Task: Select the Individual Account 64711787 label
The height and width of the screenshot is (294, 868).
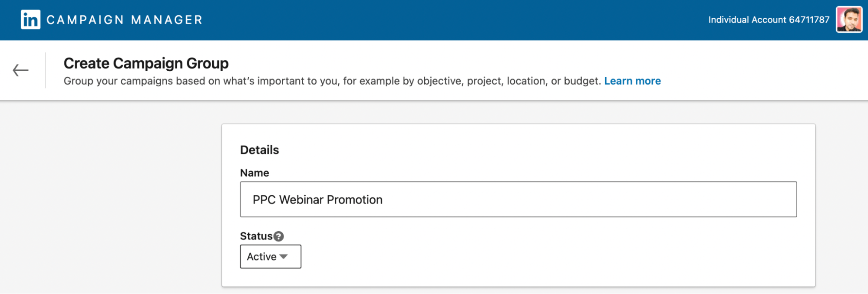Action: [769, 20]
